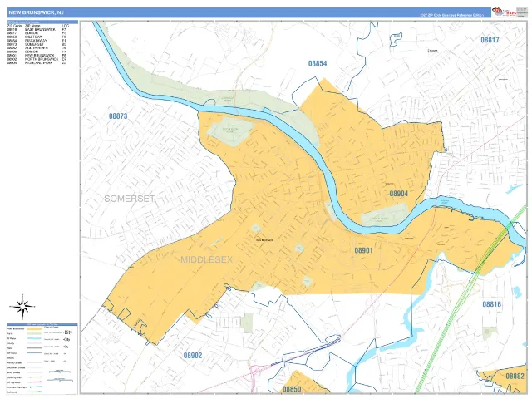Screen dimensions: 532x399
Task: Click the ZIP Code Reference Edition subtitle
Action: coord(451,15)
